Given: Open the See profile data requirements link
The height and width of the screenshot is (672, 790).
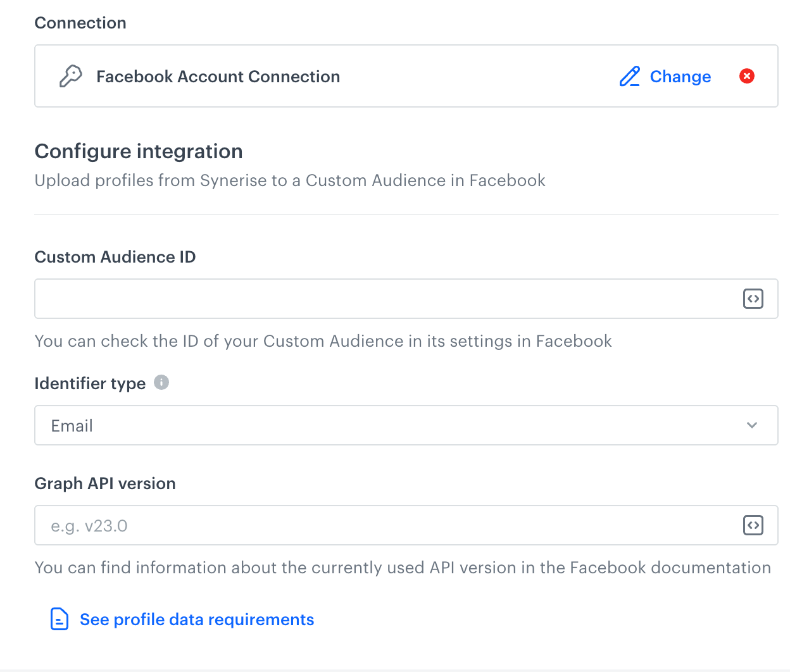Looking at the screenshot, I should [x=197, y=619].
